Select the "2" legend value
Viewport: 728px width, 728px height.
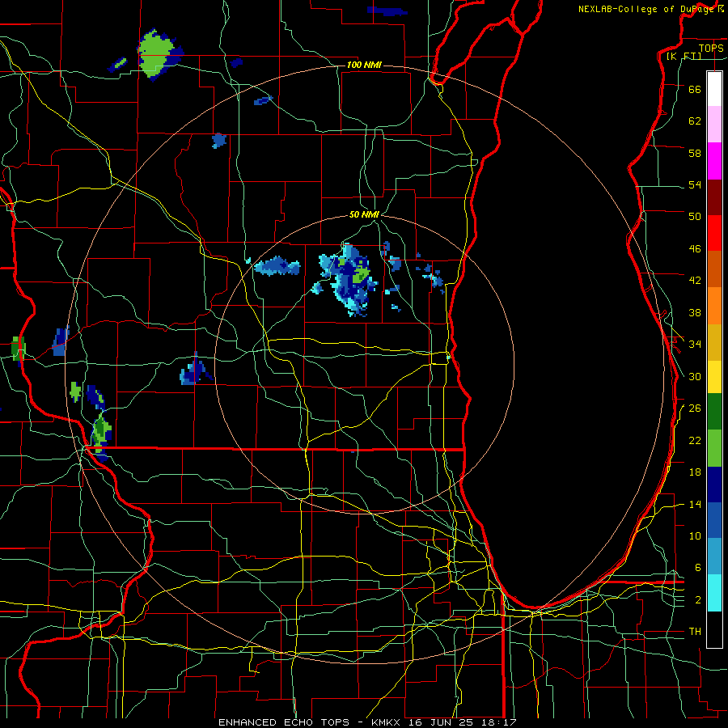point(697,600)
